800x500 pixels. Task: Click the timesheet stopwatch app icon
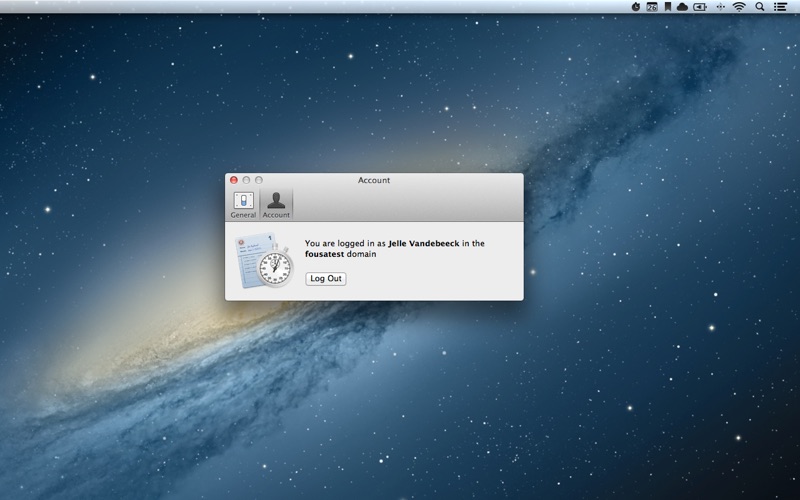[265, 260]
